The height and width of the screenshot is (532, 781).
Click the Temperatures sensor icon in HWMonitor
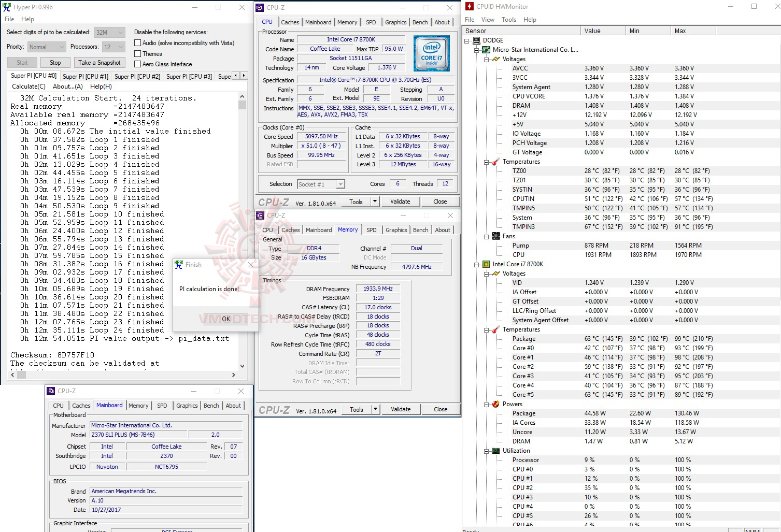495,161
